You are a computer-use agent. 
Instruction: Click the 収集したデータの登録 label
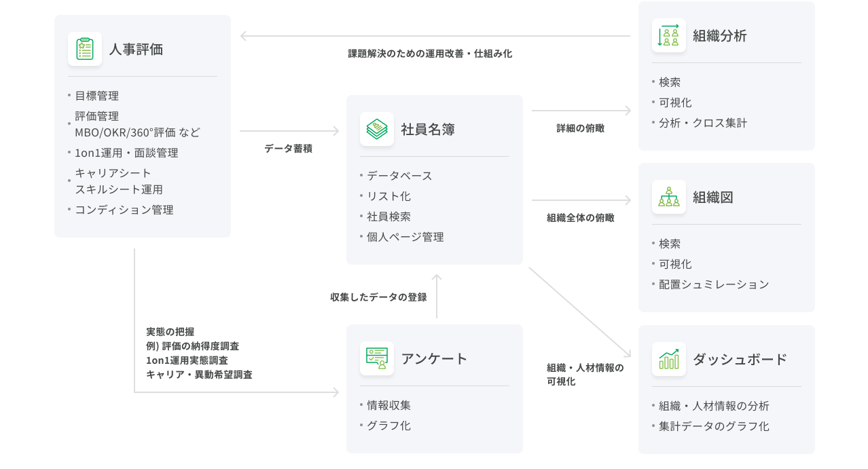(378, 297)
